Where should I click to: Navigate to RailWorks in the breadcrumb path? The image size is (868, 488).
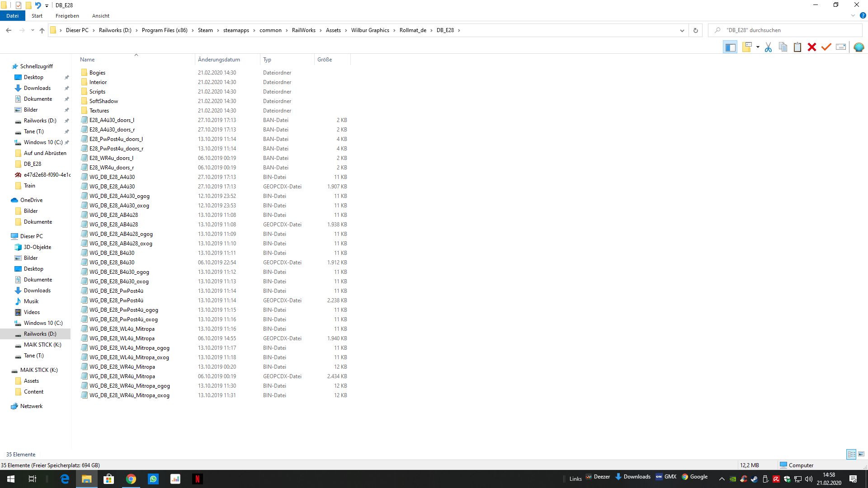coord(303,30)
